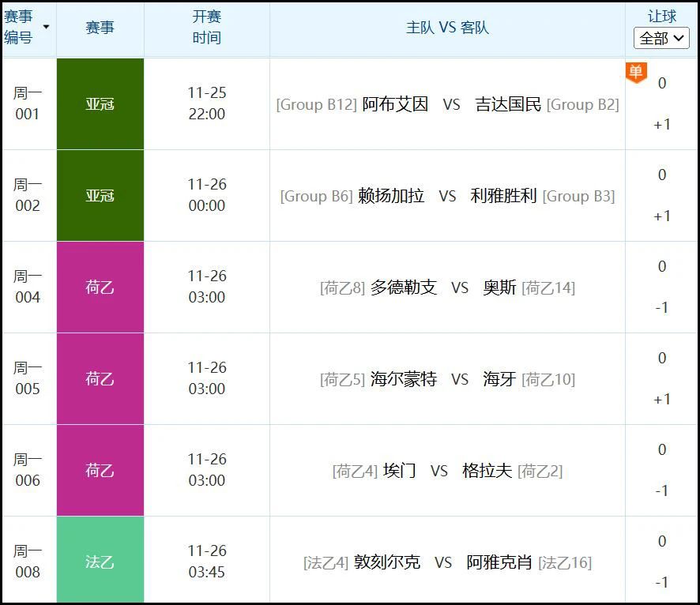
Task: Select the 0 handicap for match 006
Action: click(x=662, y=449)
